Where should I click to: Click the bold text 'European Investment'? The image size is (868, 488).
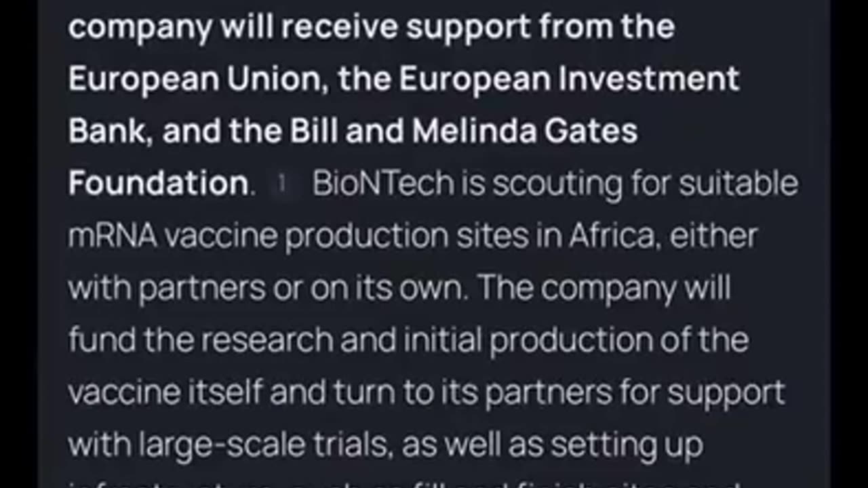(x=569, y=79)
